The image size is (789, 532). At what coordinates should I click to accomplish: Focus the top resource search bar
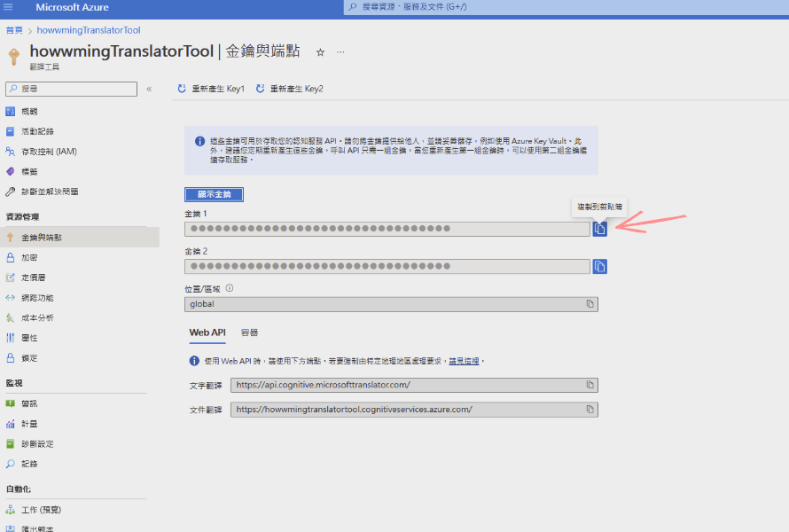click(566, 7)
